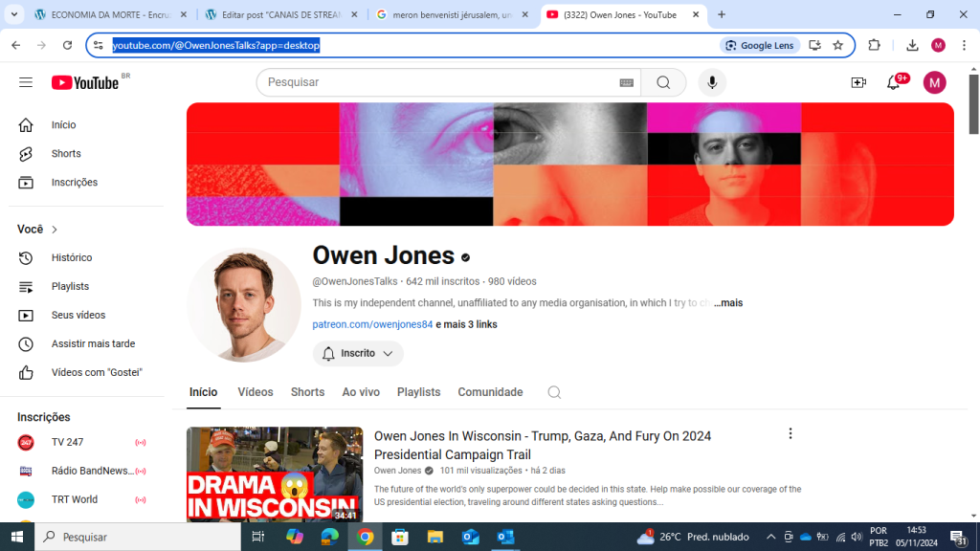Expand channel description with ...mais
This screenshot has height=551, width=980.
point(728,303)
